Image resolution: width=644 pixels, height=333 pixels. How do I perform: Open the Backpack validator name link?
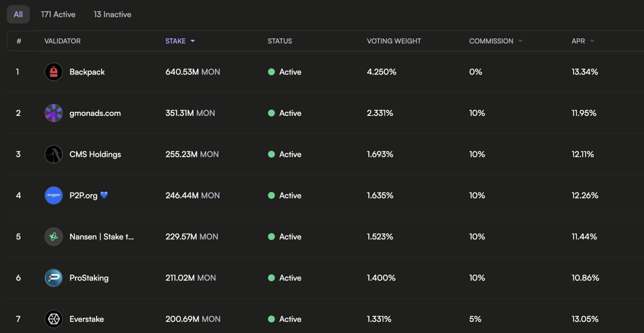[87, 72]
